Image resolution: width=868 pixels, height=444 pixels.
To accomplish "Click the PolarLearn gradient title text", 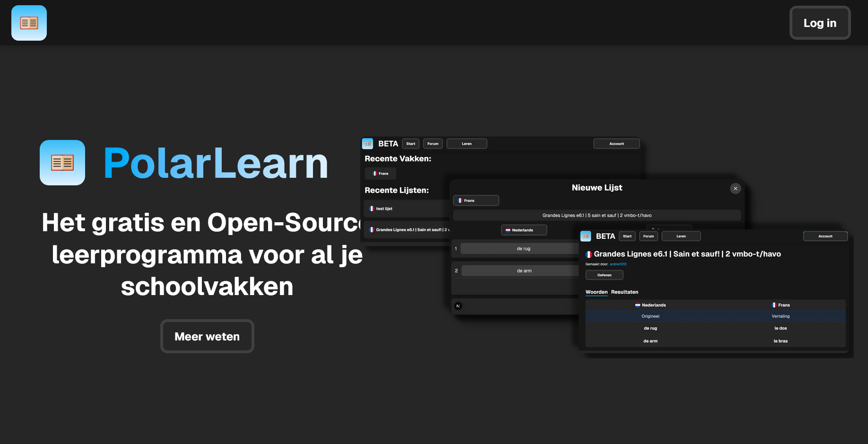I will coord(216,163).
